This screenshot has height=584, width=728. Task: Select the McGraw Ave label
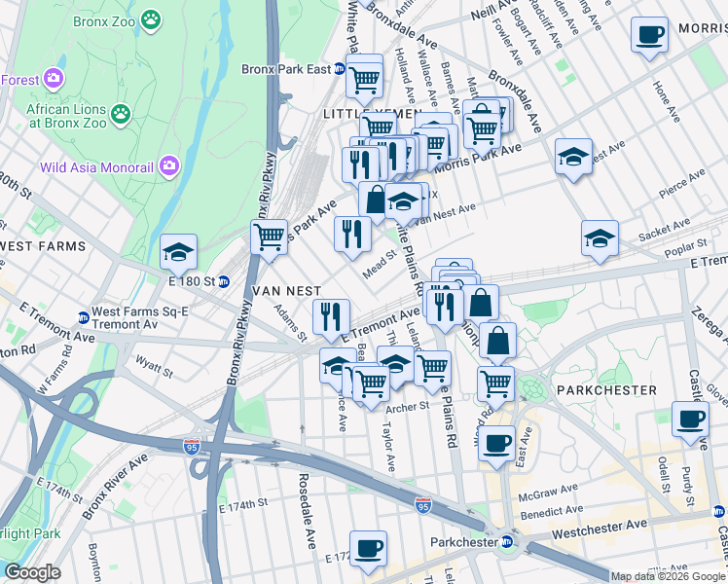548,493
